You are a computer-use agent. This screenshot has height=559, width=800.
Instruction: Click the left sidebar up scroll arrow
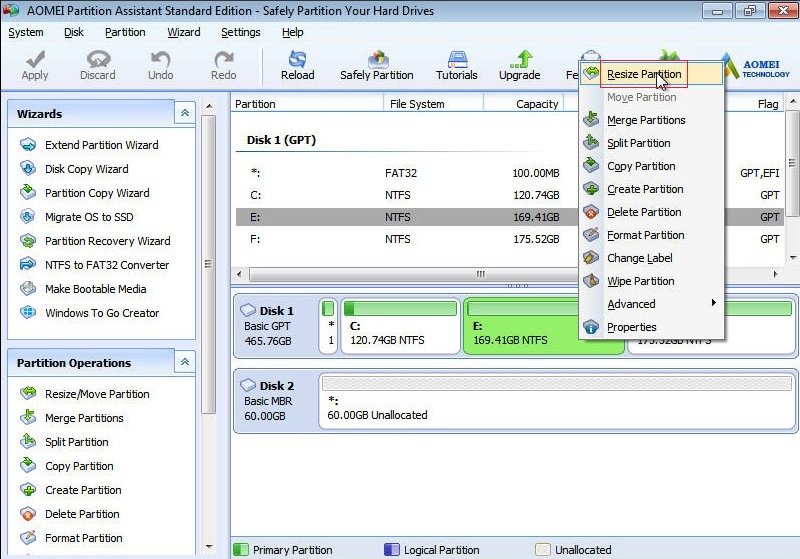[209, 106]
